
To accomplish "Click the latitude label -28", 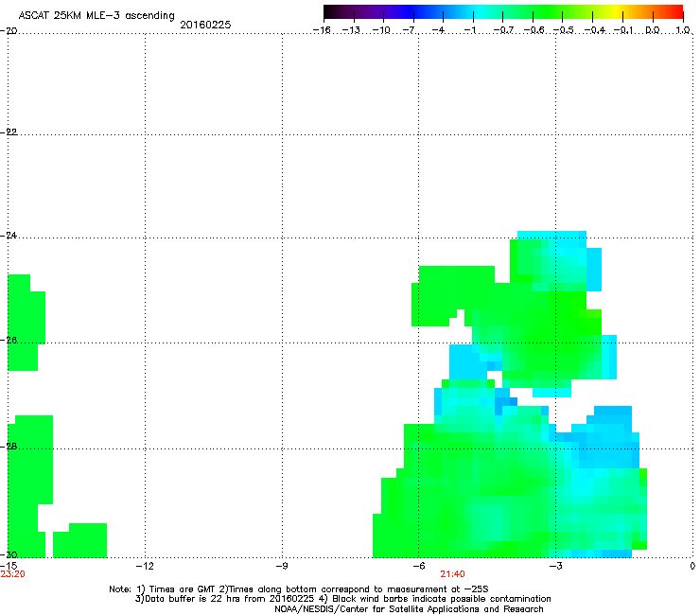I will (x=9, y=446).
